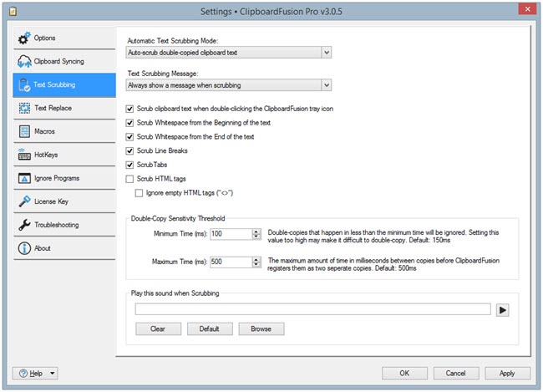Viewport: 543px width, 392px height.
Task: Click the Troubleshooting wrench icon
Action: (x=24, y=225)
